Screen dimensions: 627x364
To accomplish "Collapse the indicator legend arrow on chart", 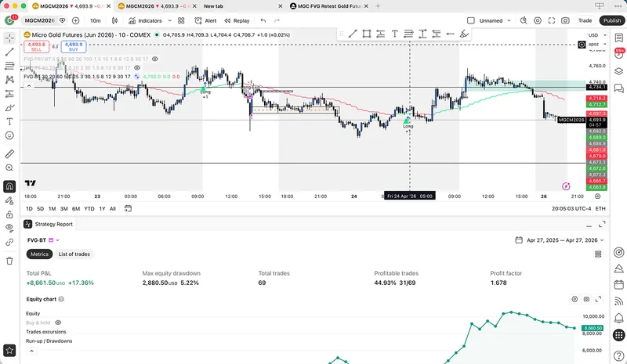I will [x=29, y=85].
